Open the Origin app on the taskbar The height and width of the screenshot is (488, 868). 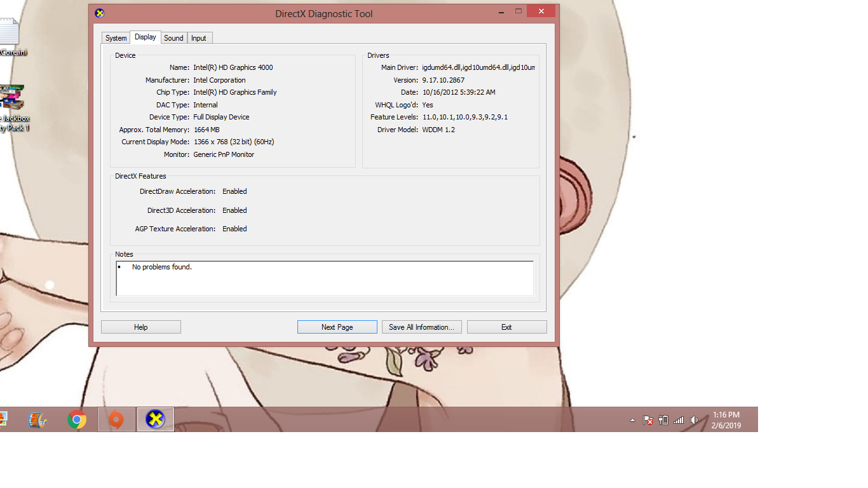[x=116, y=420]
